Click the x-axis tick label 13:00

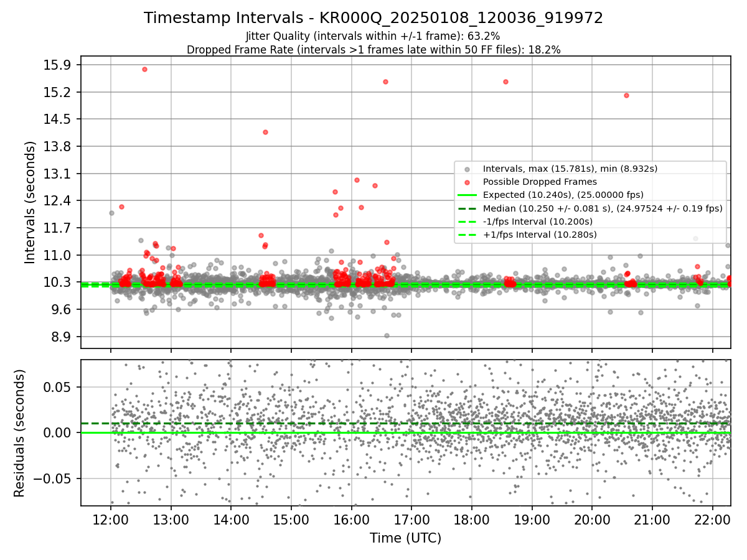click(x=171, y=519)
